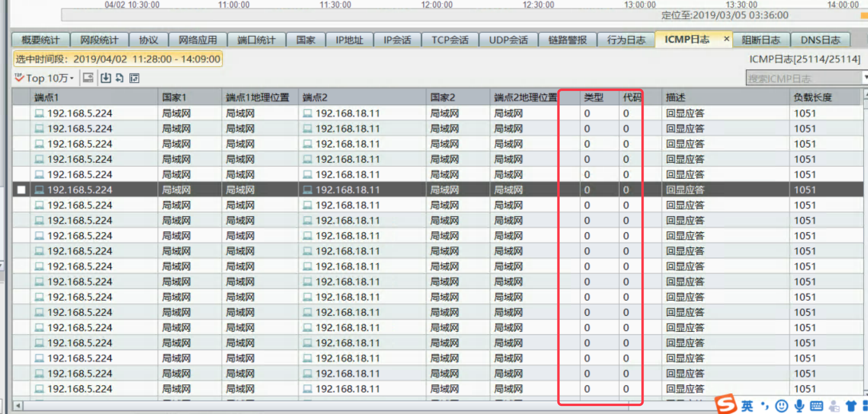Click the export log icon in toolbar
Viewport: 868px width, 414px height.
105,78
